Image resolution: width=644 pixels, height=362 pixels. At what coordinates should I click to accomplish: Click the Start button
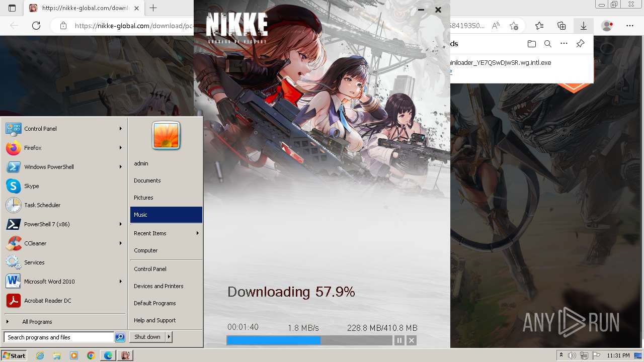[14, 355]
